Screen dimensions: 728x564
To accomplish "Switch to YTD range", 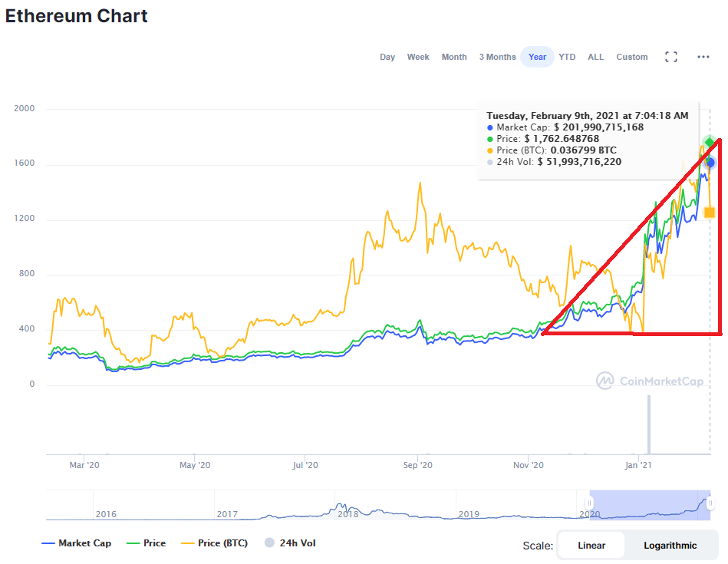I will pyautogui.click(x=567, y=57).
